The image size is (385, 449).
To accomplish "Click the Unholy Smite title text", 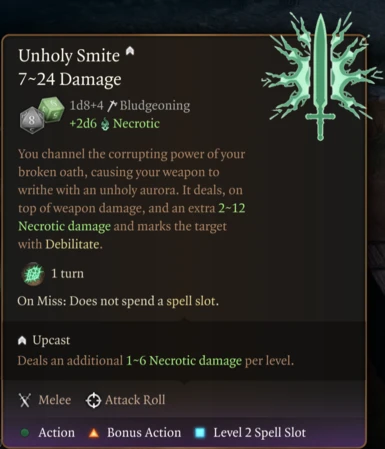I will 69,56.
